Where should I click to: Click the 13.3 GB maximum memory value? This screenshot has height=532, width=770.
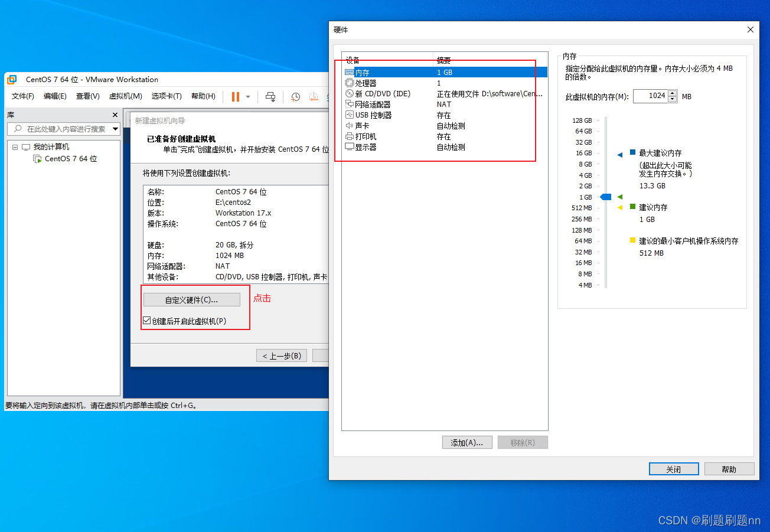tap(652, 185)
